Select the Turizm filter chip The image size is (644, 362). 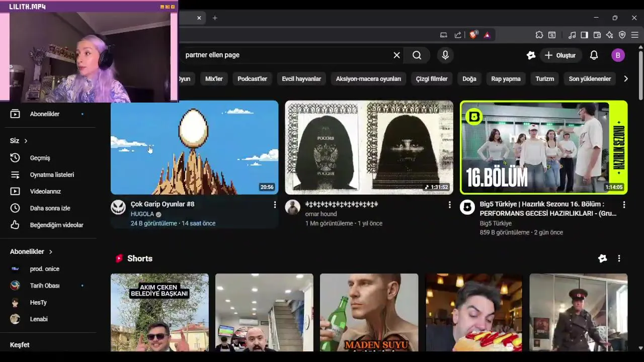[544, 79]
